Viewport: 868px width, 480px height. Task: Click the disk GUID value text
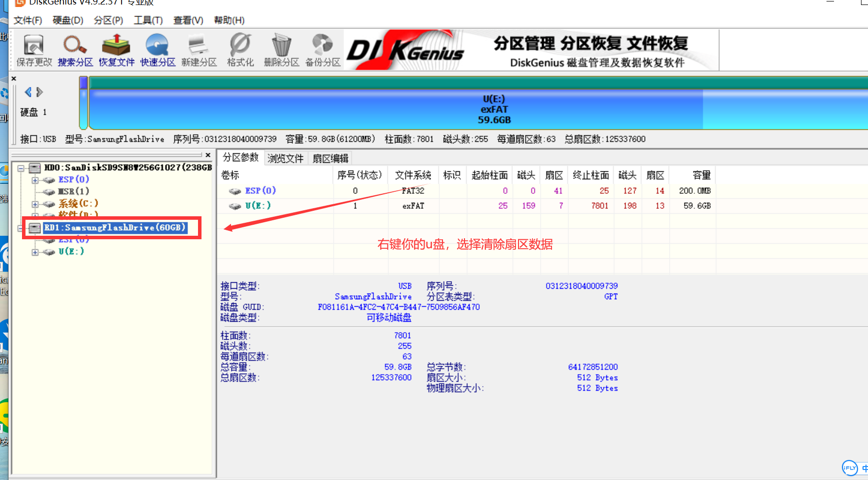[399, 307]
